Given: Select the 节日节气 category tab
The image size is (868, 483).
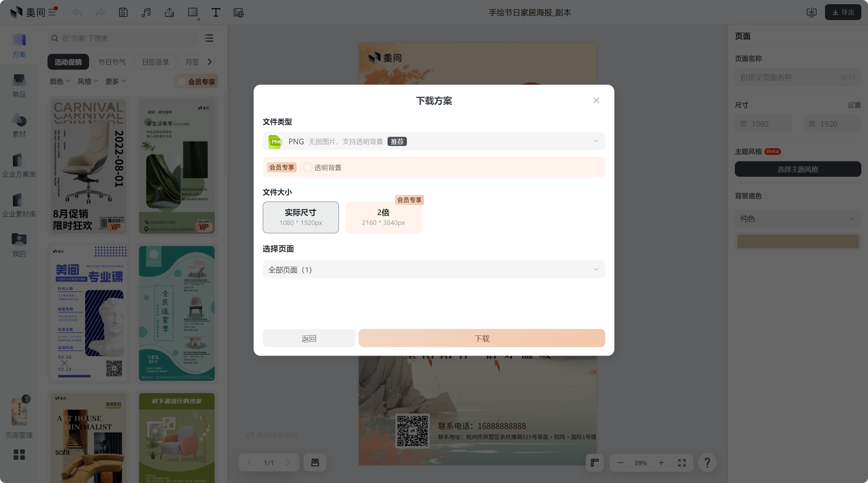Looking at the screenshot, I should point(112,62).
